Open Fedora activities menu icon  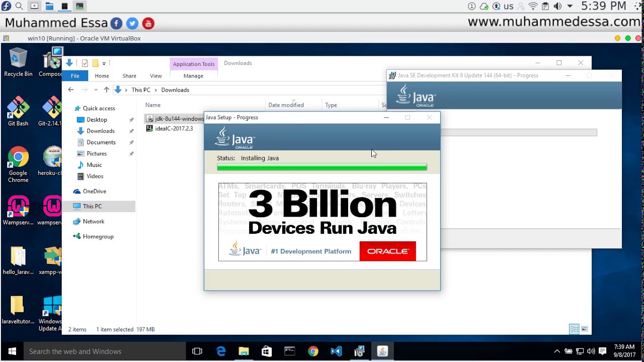pos(6,6)
